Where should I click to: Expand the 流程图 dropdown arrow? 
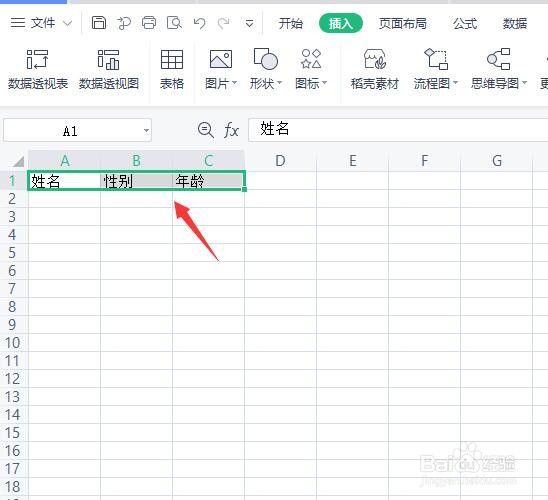[455, 83]
